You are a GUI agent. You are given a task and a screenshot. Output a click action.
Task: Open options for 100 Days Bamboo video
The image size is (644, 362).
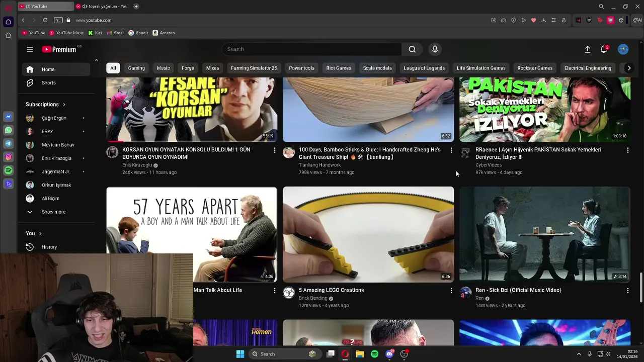pos(451,150)
